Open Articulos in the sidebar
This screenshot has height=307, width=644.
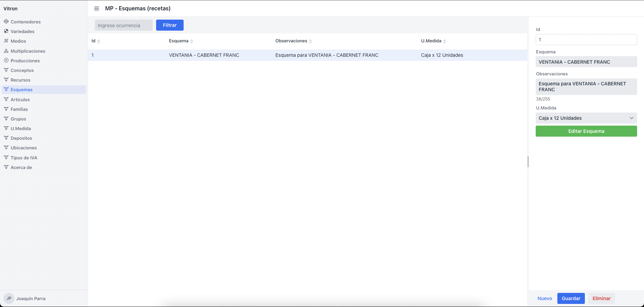coord(20,99)
